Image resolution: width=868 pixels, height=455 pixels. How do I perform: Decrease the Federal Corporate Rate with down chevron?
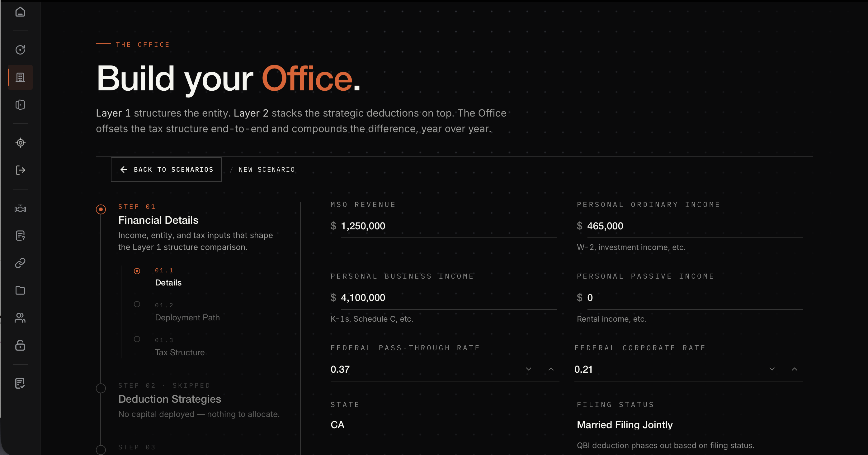[x=772, y=369]
